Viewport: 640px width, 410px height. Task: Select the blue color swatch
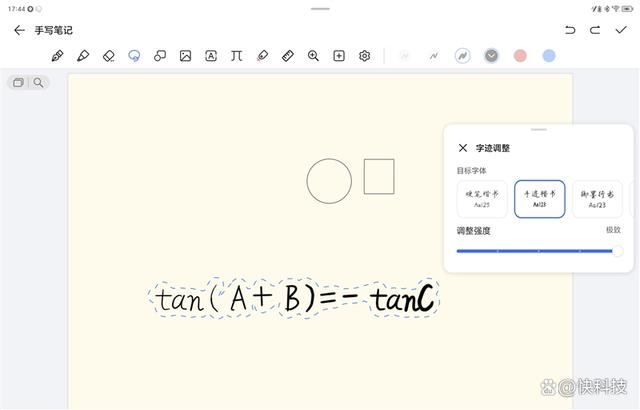click(549, 56)
